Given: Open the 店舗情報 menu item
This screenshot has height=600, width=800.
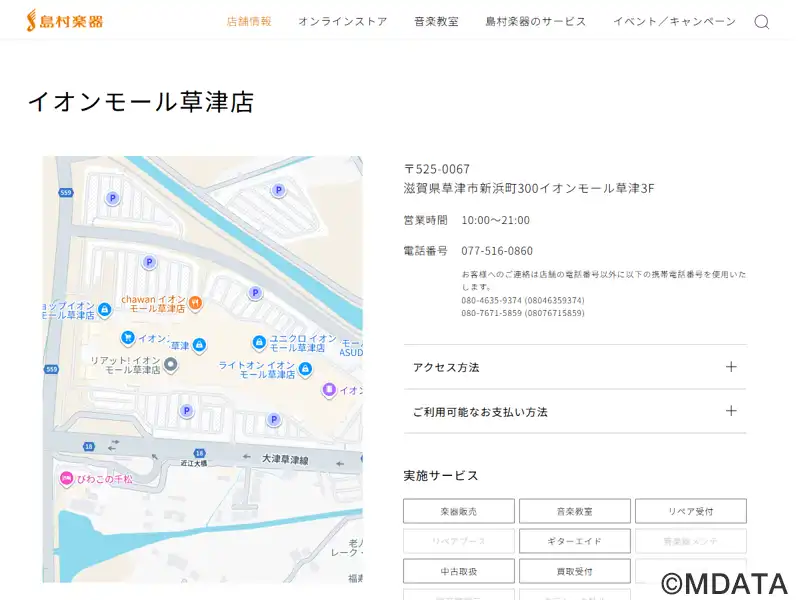Looking at the screenshot, I should pos(249,22).
